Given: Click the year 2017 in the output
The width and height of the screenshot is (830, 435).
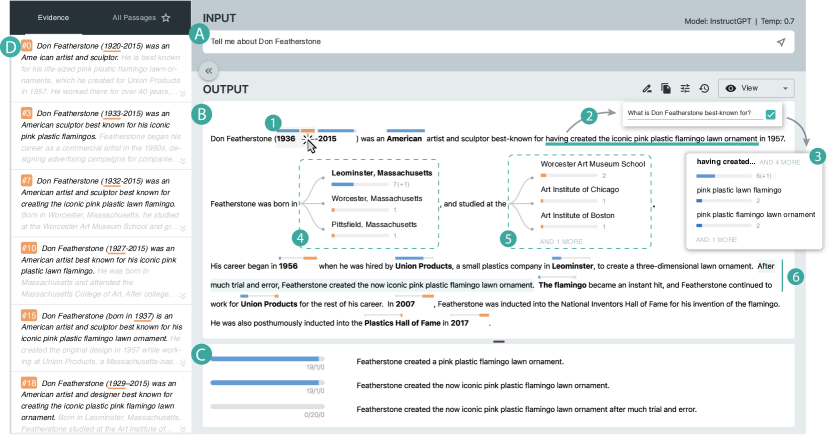Looking at the screenshot, I should pos(459,323).
